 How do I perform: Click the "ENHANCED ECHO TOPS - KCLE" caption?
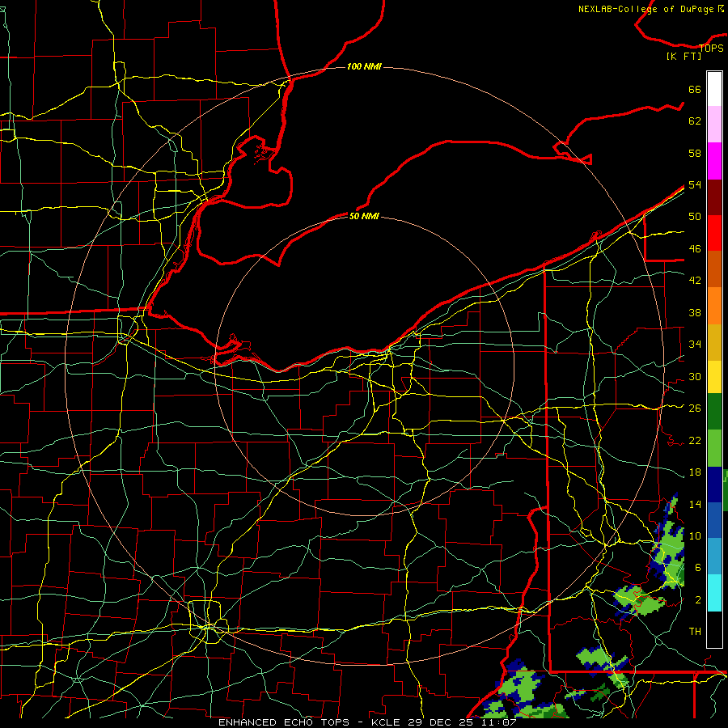click(x=309, y=722)
